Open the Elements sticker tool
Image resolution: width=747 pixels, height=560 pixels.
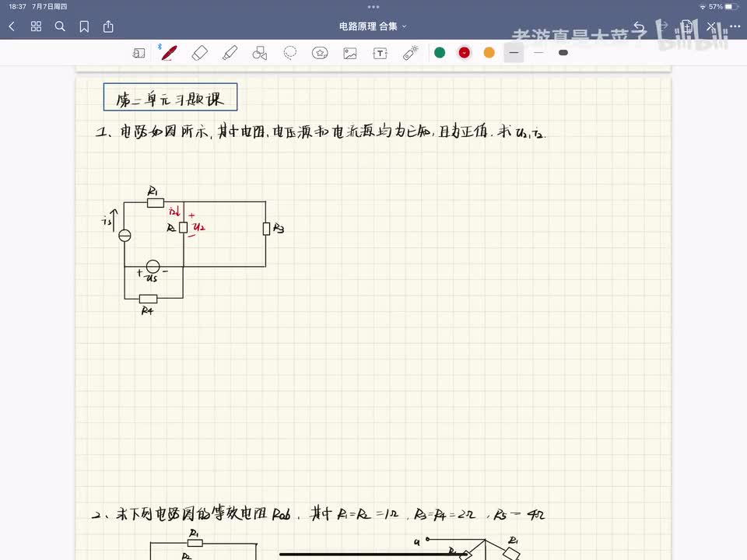coord(320,53)
